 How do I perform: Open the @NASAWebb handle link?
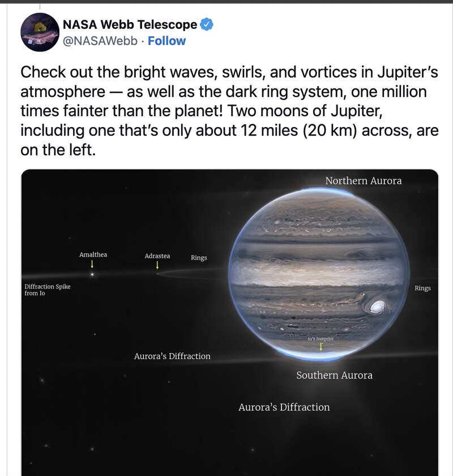click(100, 41)
